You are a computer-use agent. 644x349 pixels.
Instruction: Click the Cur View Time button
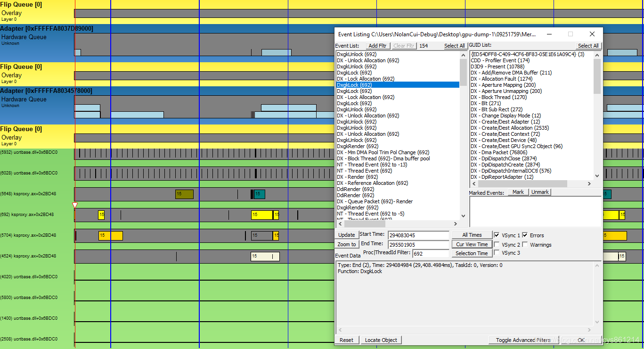472,244
